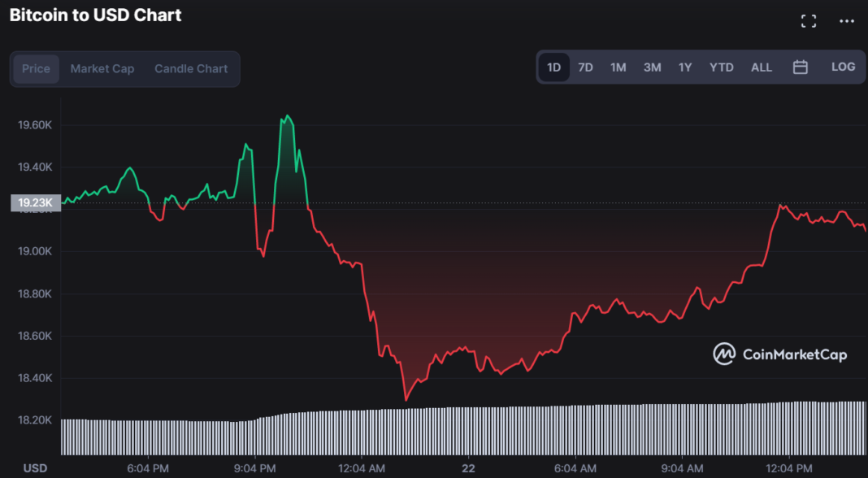Click the Bitcoin to USD Chart heading
The width and height of the screenshot is (868, 478).
[93, 15]
